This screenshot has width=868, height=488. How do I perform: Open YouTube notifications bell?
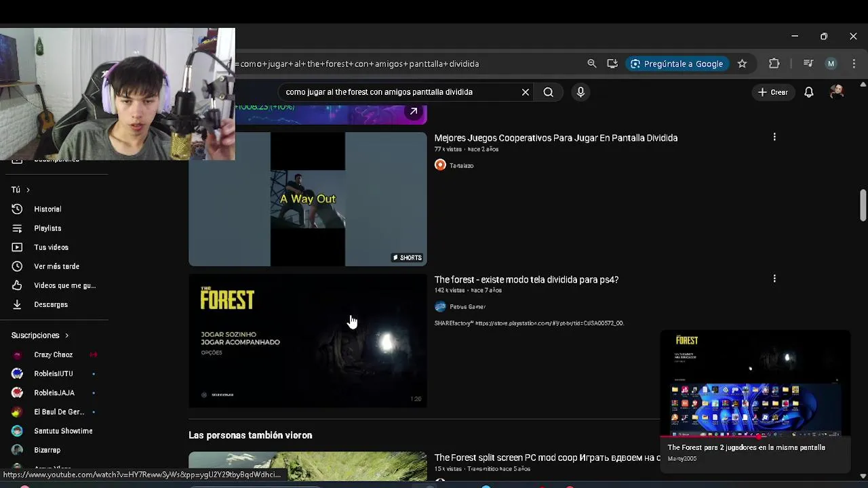coord(809,92)
